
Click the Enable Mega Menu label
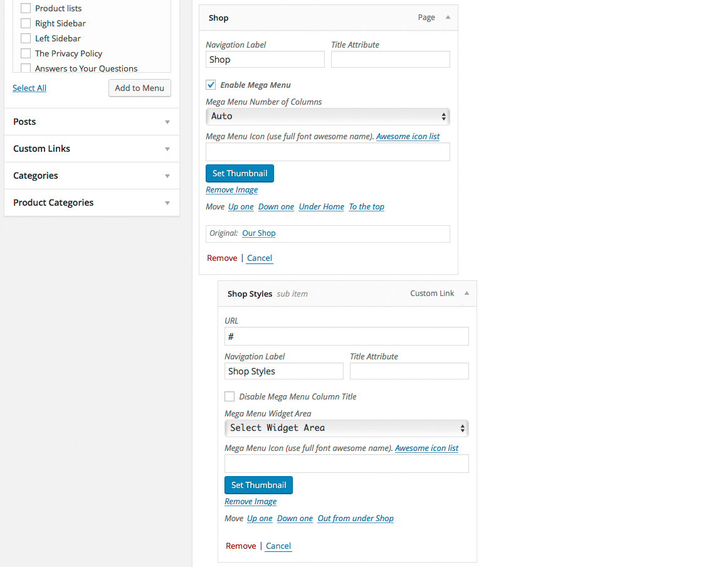tap(255, 85)
